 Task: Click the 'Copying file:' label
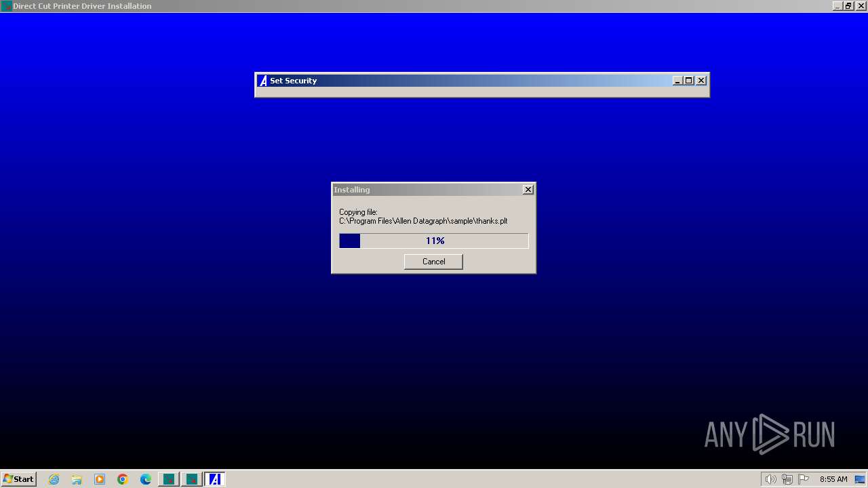coord(358,212)
